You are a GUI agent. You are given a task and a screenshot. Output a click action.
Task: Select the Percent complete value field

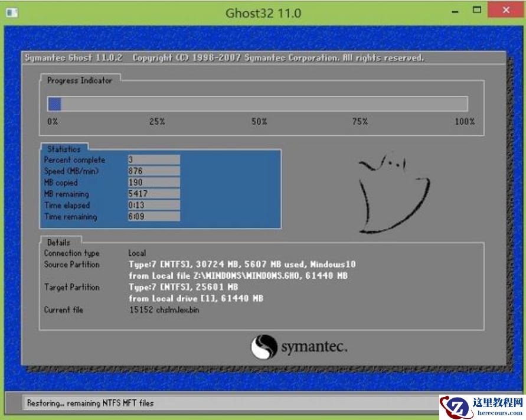click(x=153, y=159)
